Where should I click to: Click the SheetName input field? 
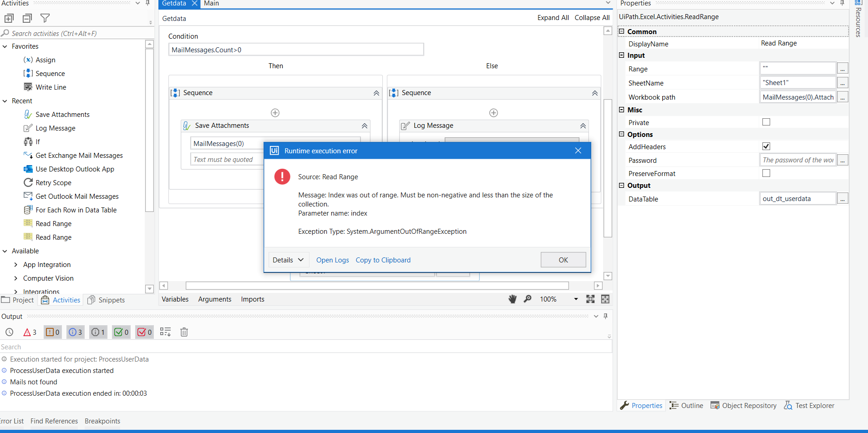pos(798,83)
